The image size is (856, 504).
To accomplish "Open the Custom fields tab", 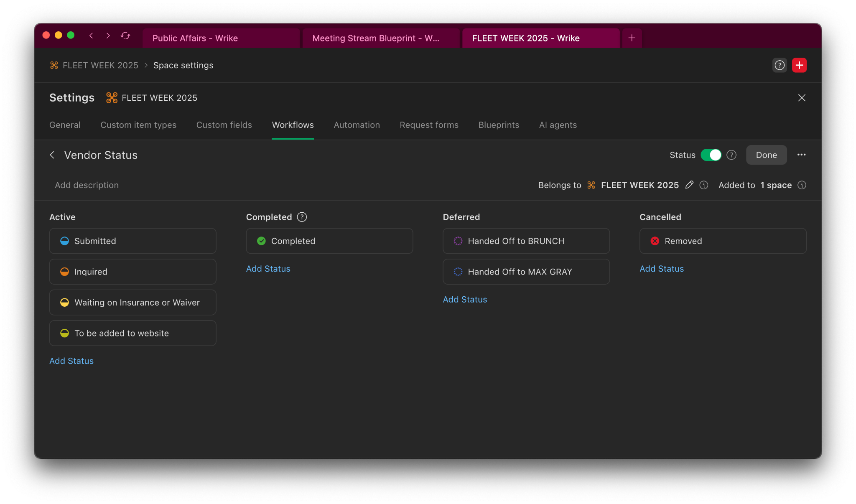I will click(x=224, y=125).
